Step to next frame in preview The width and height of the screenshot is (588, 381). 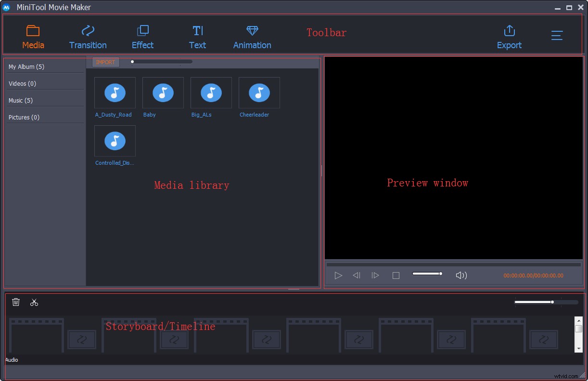pyautogui.click(x=375, y=275)
